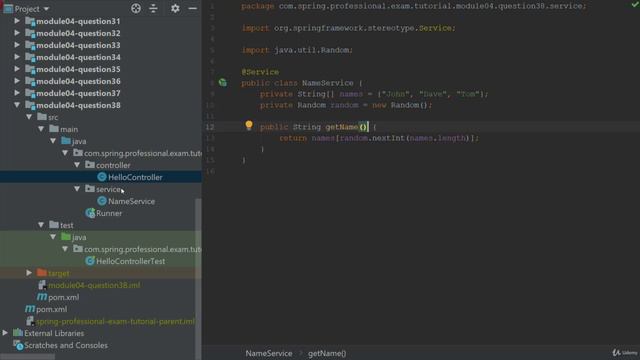Select the main folder icon
Viewport: 640px width, 360px height.
[x=54, y=129]
